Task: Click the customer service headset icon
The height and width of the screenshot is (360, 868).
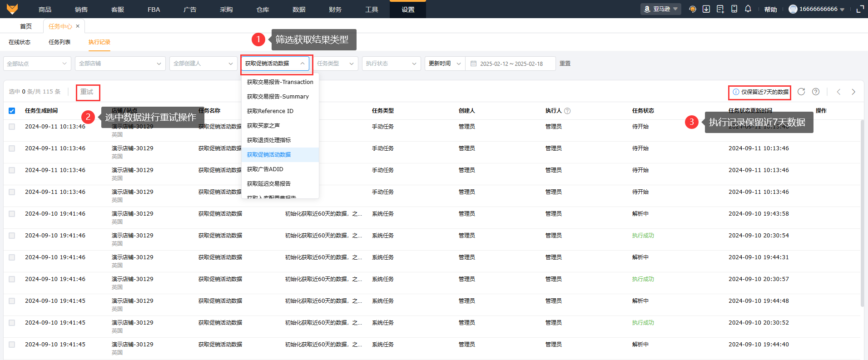Action: click(692, 9)
